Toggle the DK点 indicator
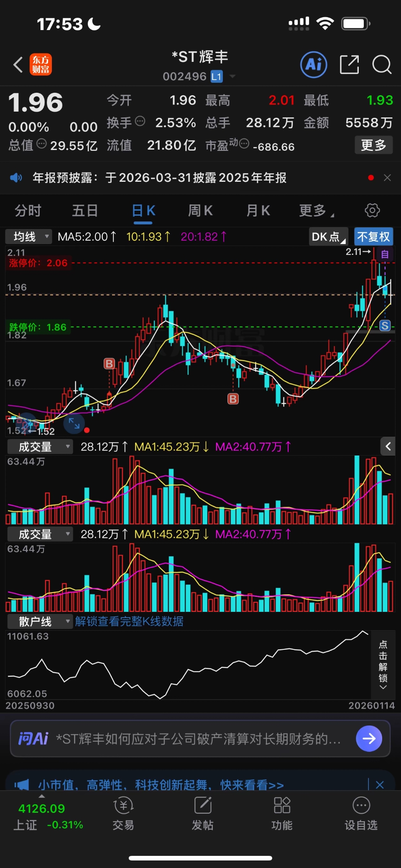This screenshot has height=868, width=401. point(328,237)
